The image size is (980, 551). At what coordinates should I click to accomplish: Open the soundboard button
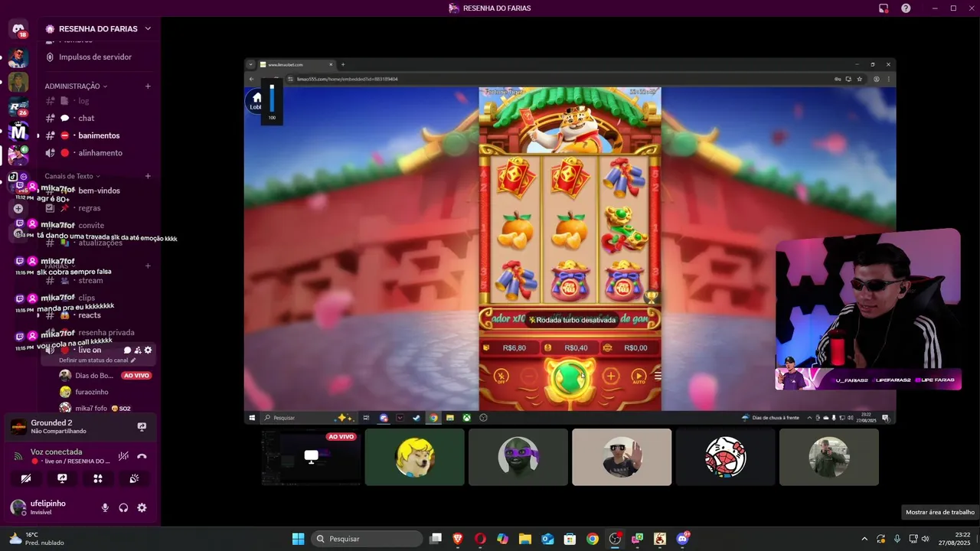click(x=134, y=478)
